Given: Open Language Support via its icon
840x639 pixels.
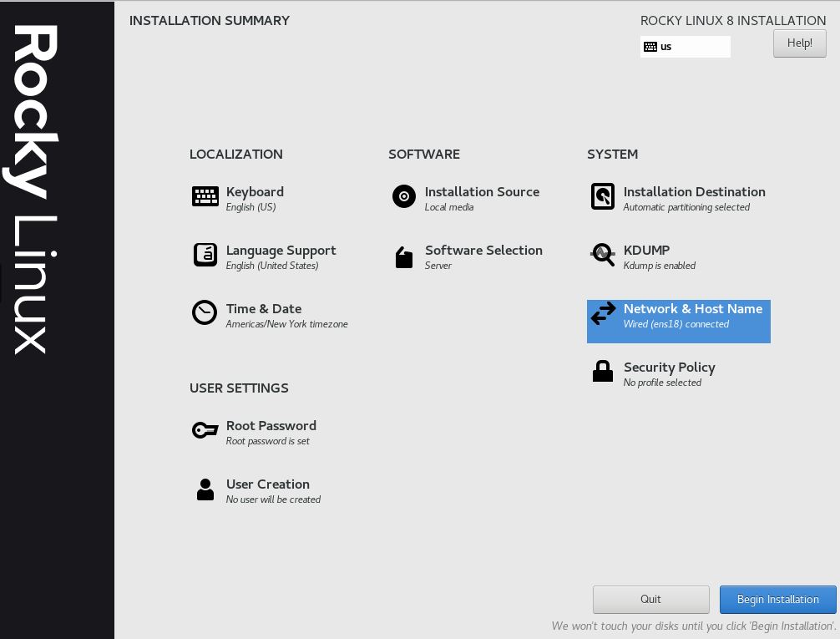Looking at the screenshot, I should 205,255.
